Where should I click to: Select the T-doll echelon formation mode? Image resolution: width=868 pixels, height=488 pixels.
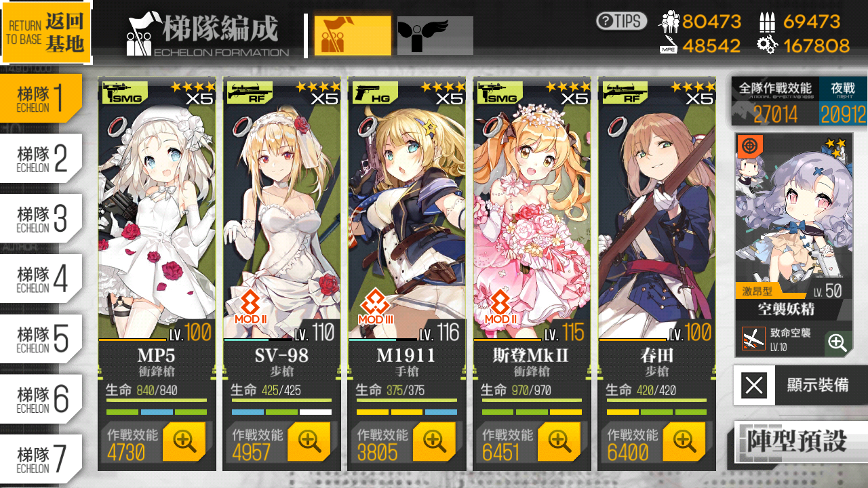[x=353, y=35]
